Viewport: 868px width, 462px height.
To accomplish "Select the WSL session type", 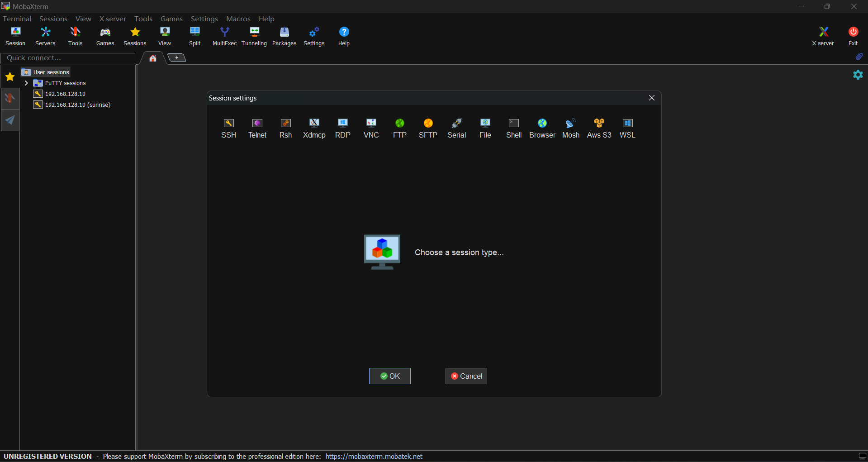I will point(627,128).
